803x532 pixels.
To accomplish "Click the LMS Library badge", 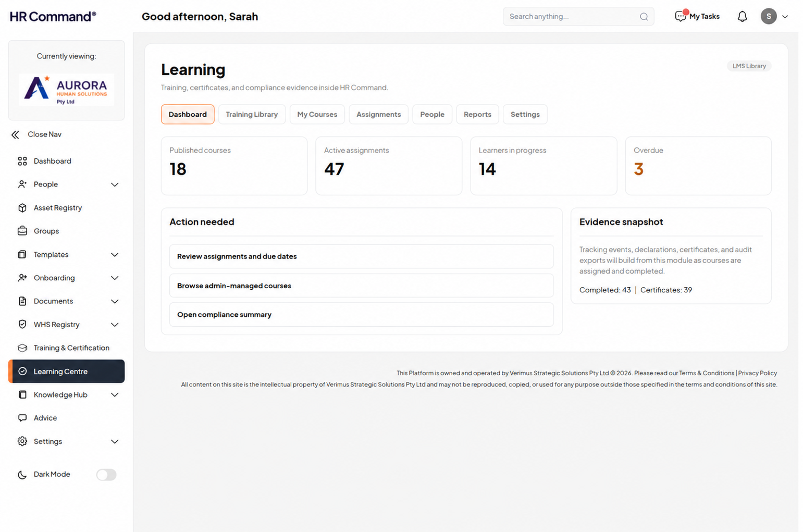I will pos(749,66).
